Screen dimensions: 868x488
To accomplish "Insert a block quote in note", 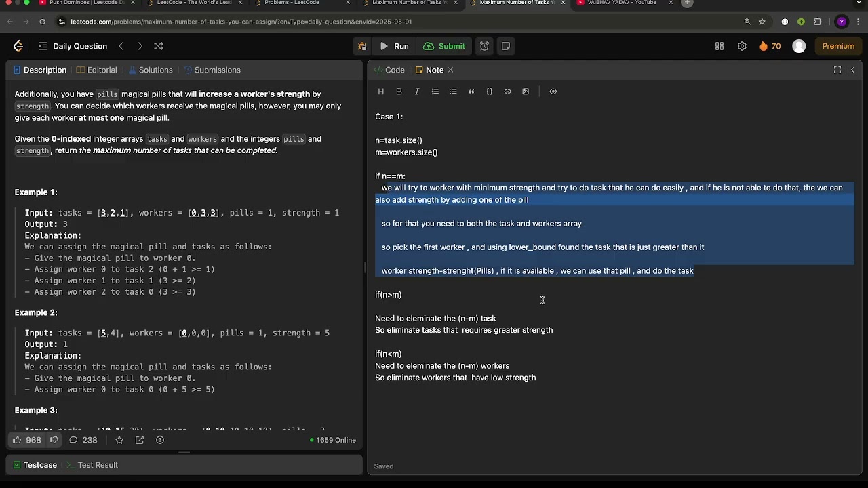I will [471, 91].
